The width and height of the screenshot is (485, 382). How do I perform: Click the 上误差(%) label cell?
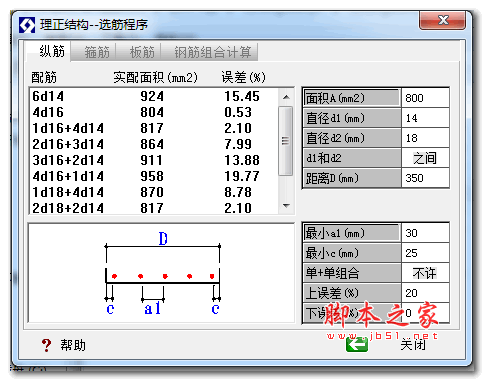point(352,293)
